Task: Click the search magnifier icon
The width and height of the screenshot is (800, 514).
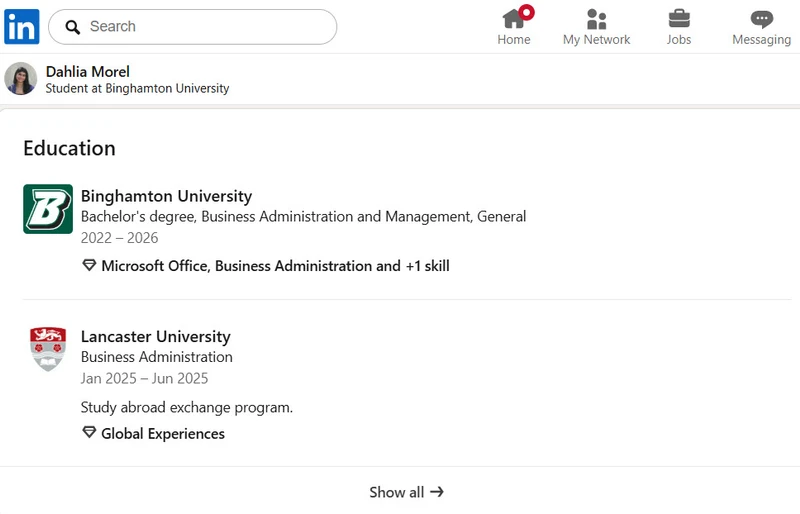Action: [72, 27]
